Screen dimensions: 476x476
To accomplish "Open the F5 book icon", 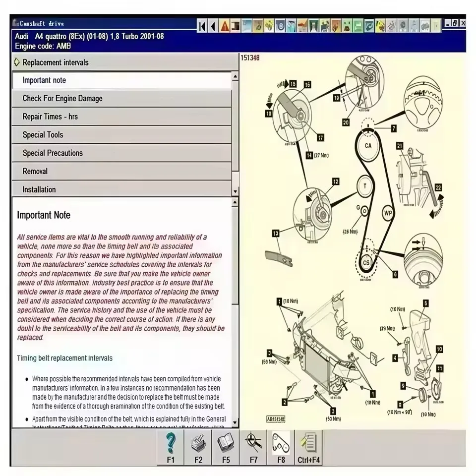I will (226, 447).
